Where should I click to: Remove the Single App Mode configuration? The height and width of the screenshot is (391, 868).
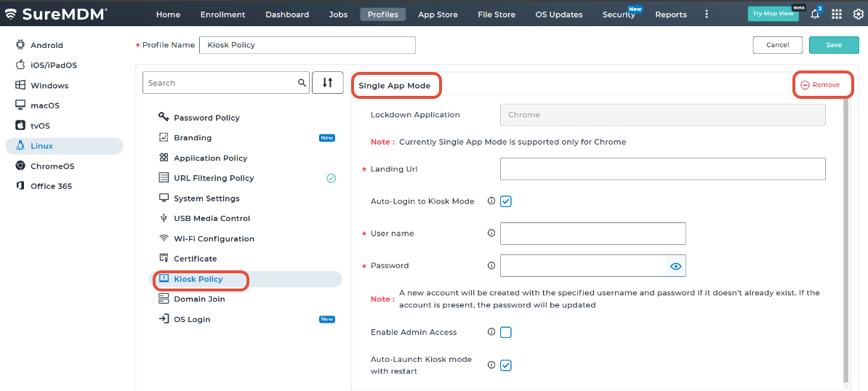pos(821,85)
